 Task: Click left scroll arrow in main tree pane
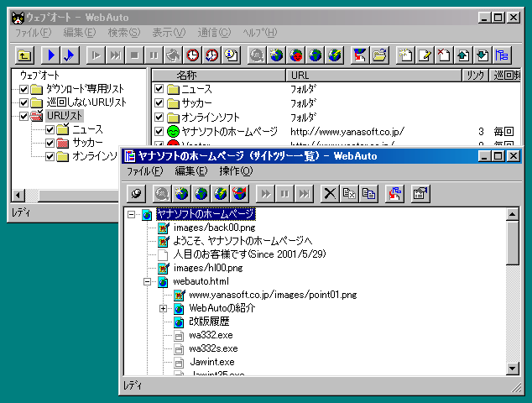18,196
